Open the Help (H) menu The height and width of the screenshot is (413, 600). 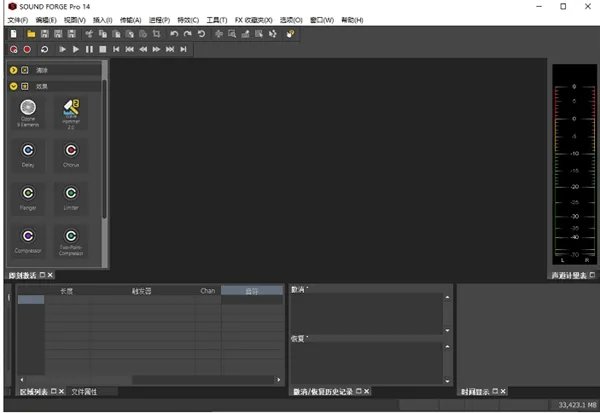[x=352, y=20]
